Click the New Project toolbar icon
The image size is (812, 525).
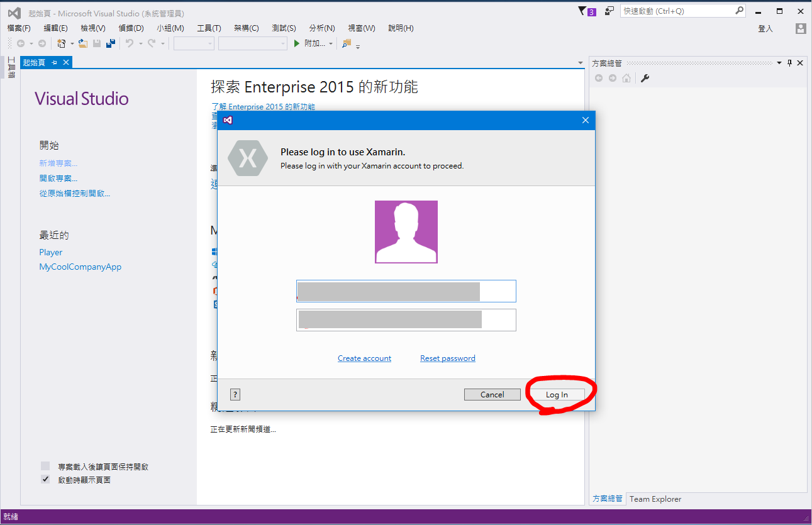point(62,43)
